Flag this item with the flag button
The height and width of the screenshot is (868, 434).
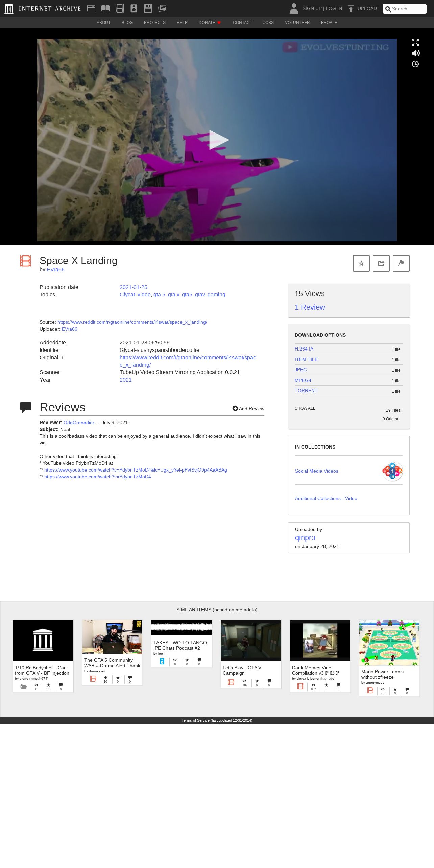pos(401,263)
